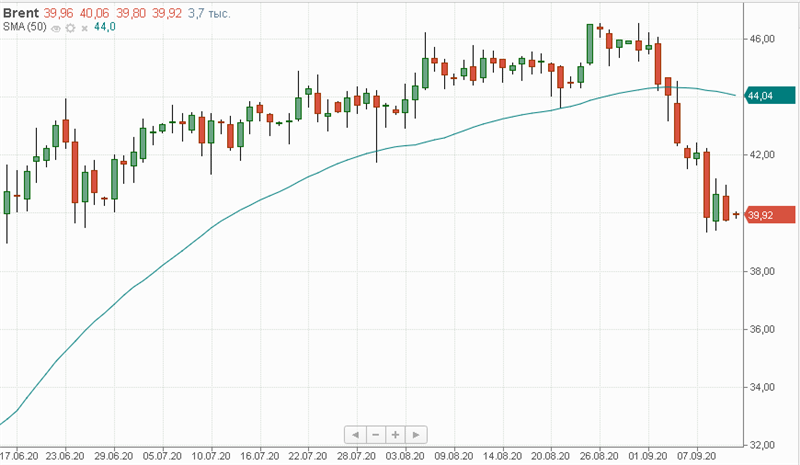Click the 26.08.20 date on the time axis
This screenshot has width=800, height=465.
(599, 456)
